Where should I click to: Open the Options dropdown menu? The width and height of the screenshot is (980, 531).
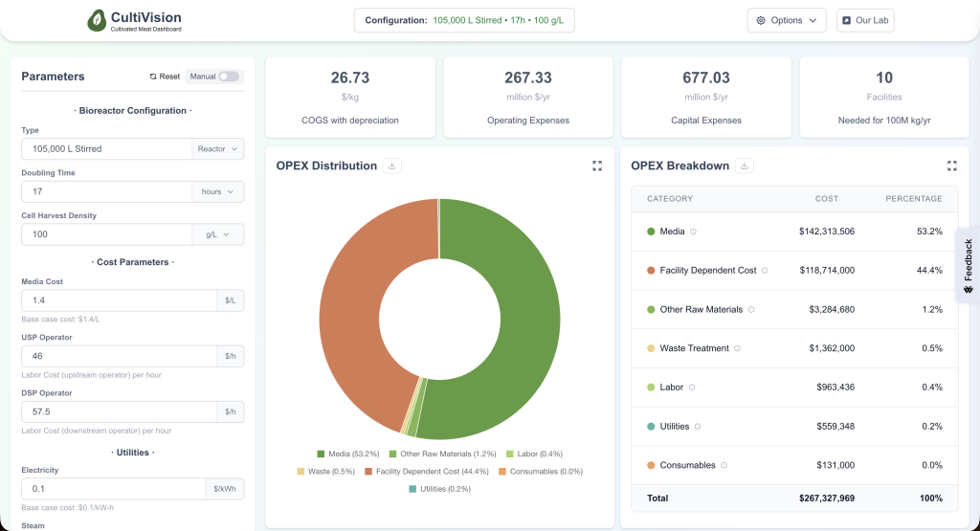[786, 20]
